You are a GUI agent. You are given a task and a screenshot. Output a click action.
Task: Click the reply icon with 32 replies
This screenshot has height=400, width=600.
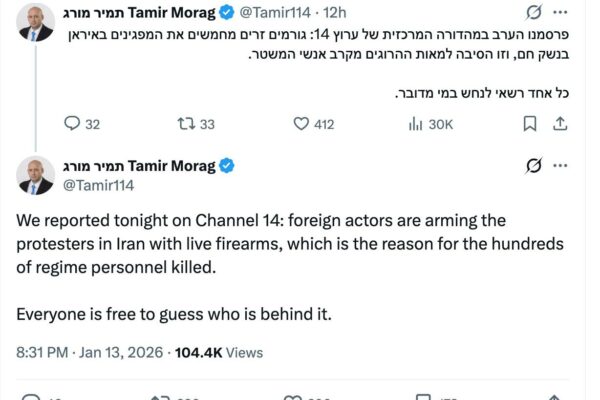pos(71,123)
